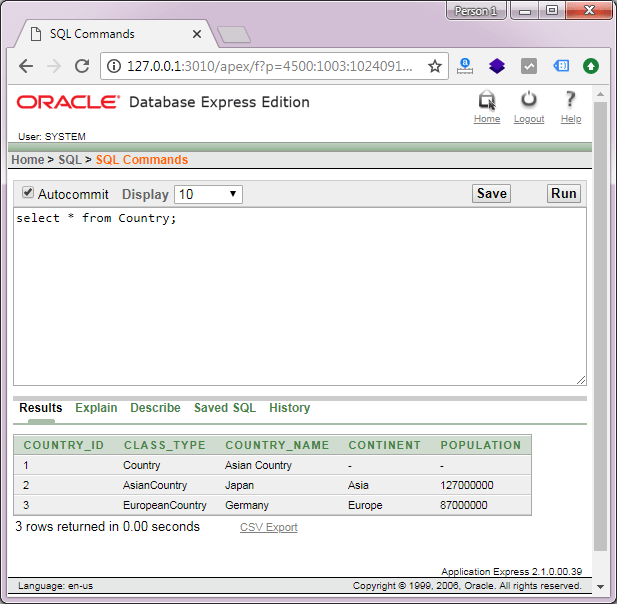617x604 pixels.
Task: Open a new browser tab
Action: point(234,35)
